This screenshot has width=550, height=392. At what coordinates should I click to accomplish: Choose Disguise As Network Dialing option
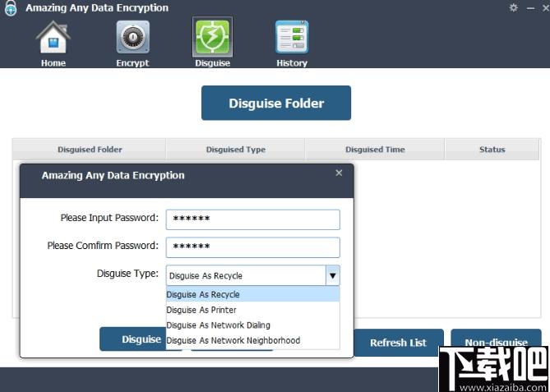coord(253,325)
